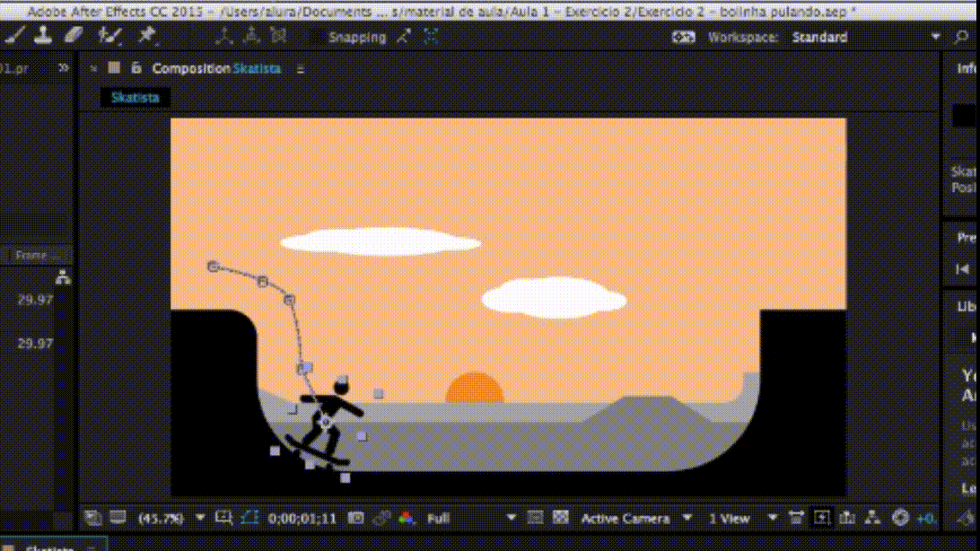Click the Region of Interest icon
This screenshot has height=551, width=980.
(x=536, y=518)
